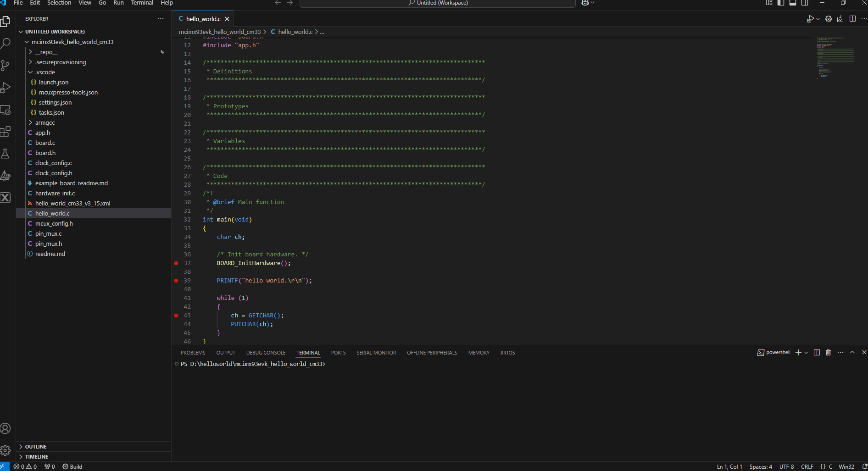This screenshot has height=471, width=868.
Task: Expand the armgcc folder
Action: [x=45, y=123]
